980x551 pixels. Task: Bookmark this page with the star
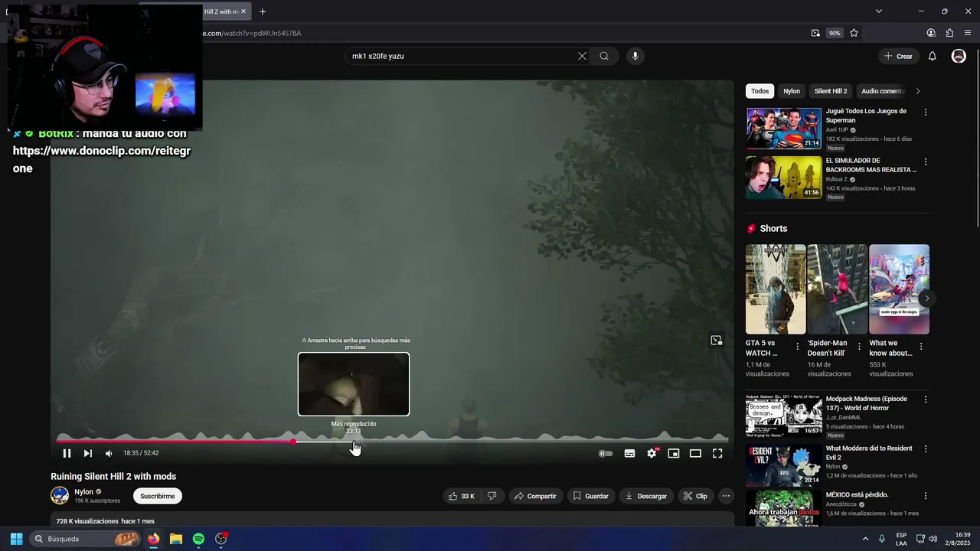coord(854,33)
